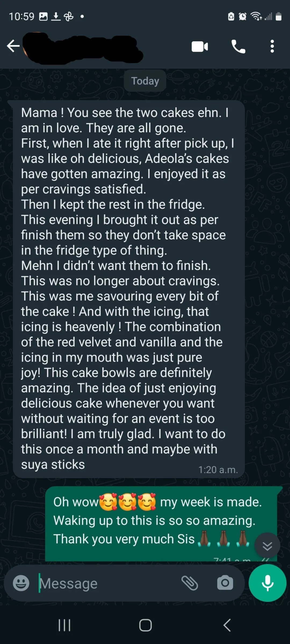Tap the system back chevron
Screen dimensions: 290x644
[x=227, y=625]
